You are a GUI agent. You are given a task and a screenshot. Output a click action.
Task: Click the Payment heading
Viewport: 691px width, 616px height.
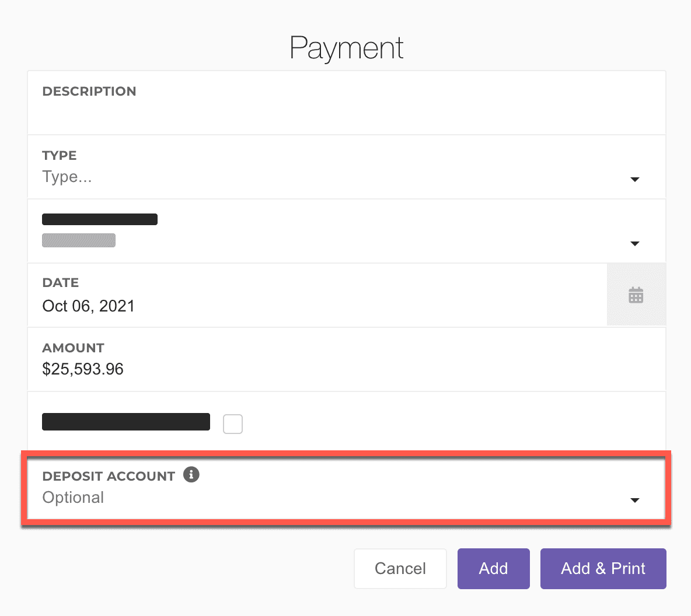(x=346, y=48)
